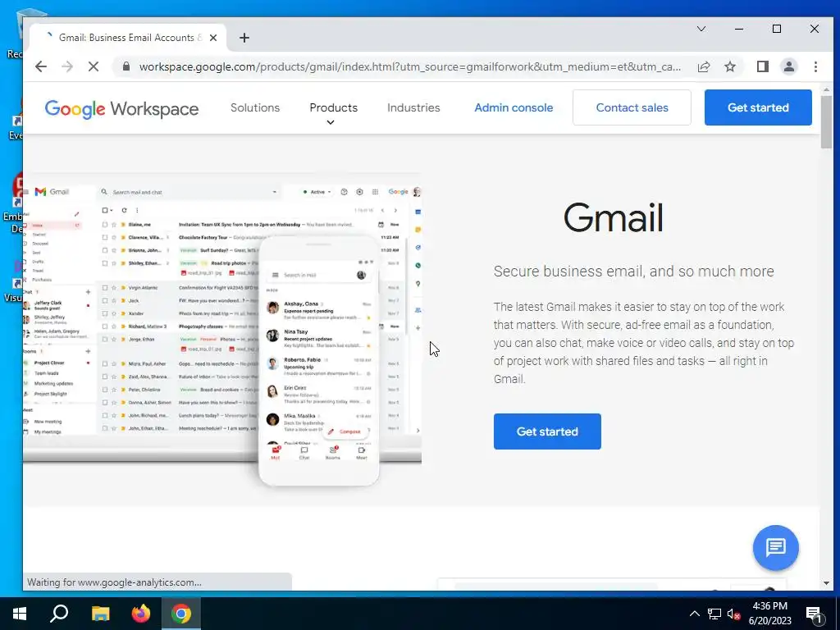Open the Windows notification center
840x630 pixels.
[x=814, y=614]
